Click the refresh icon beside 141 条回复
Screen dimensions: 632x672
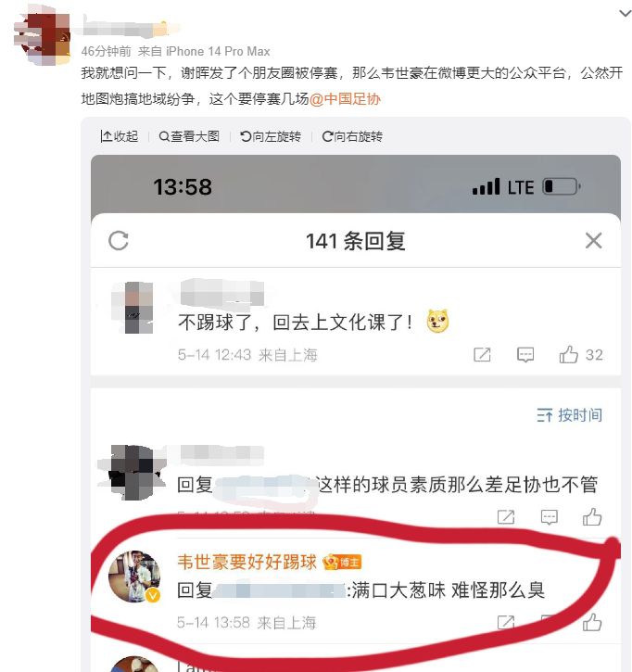click(119, 240)
